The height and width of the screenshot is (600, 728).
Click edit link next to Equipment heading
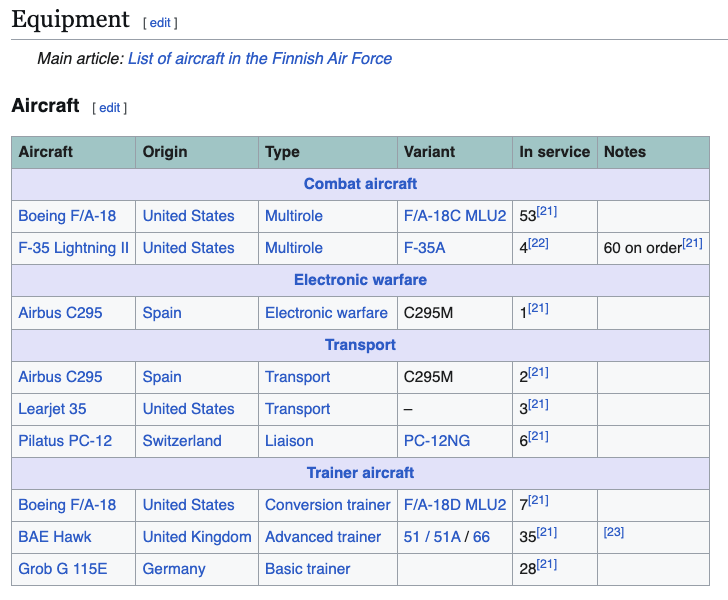point(160,23)
